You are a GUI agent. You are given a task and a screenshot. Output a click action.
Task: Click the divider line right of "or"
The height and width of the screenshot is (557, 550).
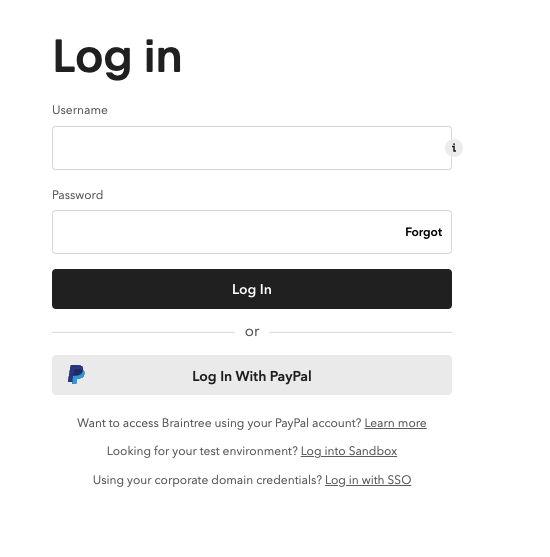tap(360, 332)
